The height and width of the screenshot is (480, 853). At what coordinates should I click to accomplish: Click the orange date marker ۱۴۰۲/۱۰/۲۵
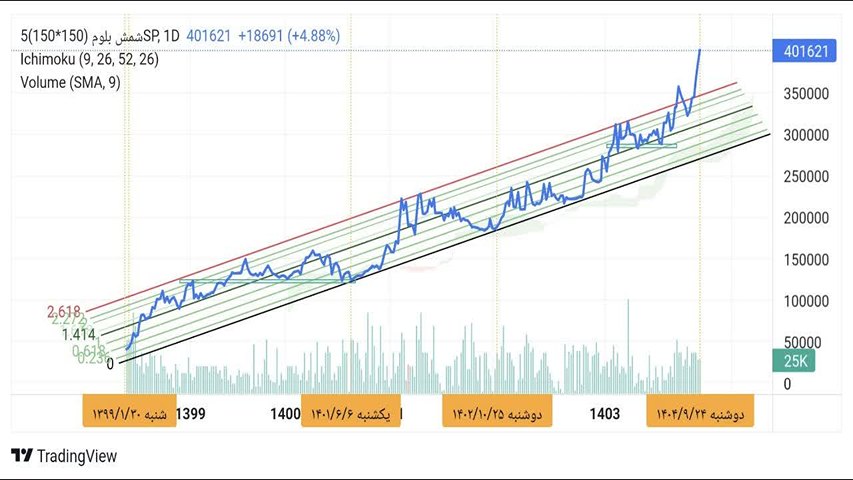click(x=497, y=412)
